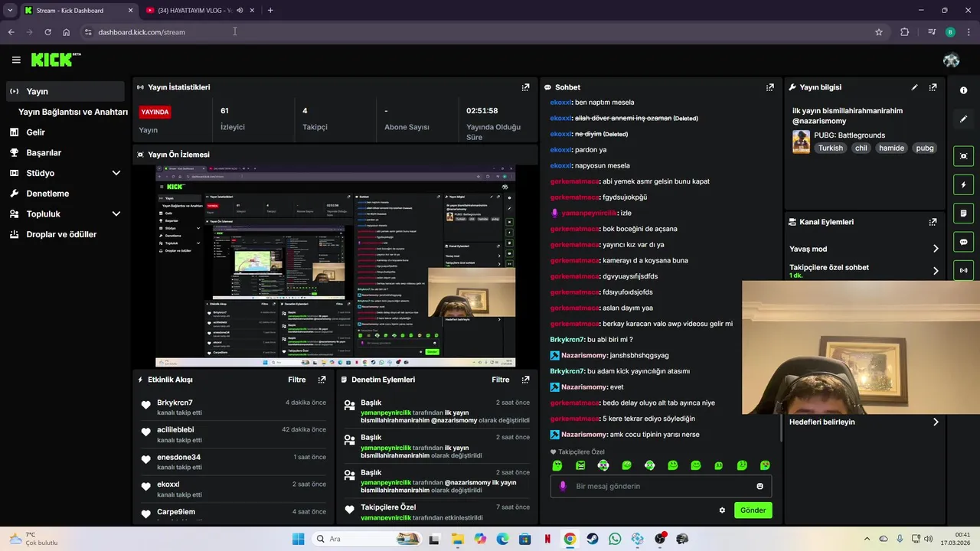Bookmark this page with the star icon
Screen dimensions: 980x551
[x=879, y=32]
